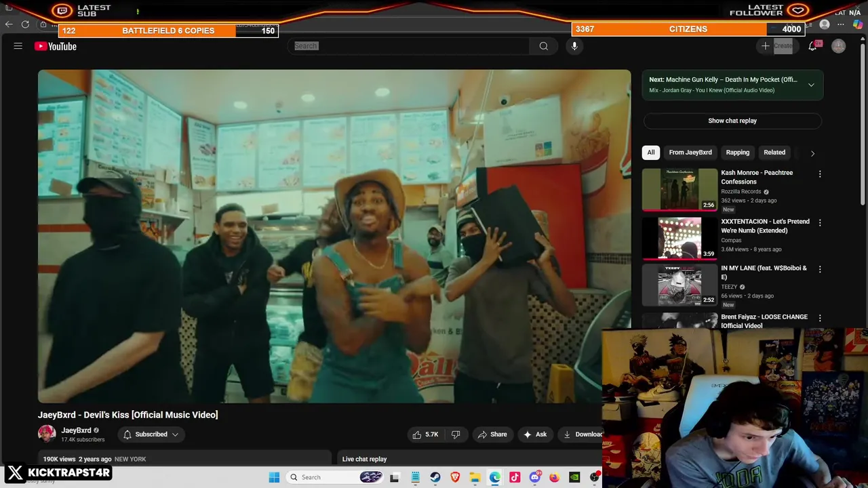Open JaeyBxrd channel avatar

tap(47, 434)
